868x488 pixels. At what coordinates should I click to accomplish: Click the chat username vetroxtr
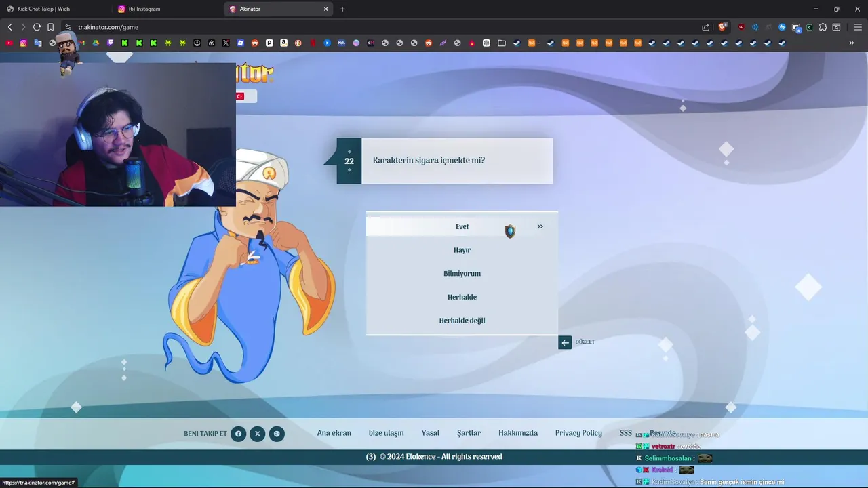click(663, 447)
